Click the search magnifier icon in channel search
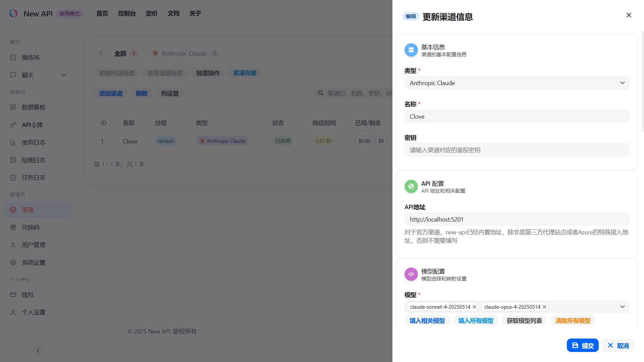 click(321, 93)
